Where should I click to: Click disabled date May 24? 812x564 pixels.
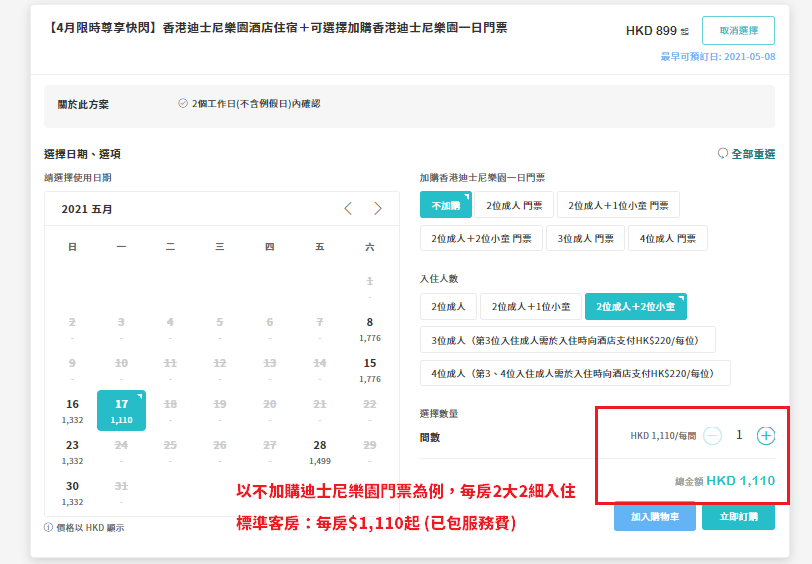click(121, 452)
